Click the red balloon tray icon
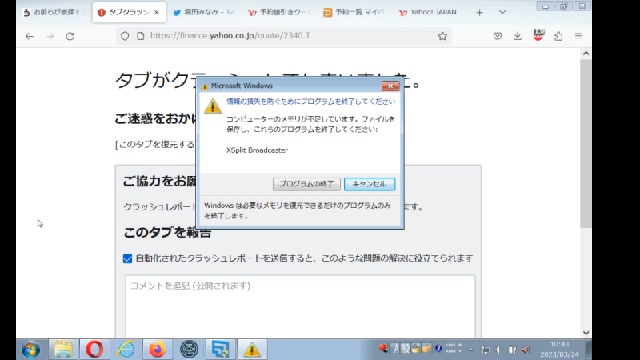 (383, 348)
